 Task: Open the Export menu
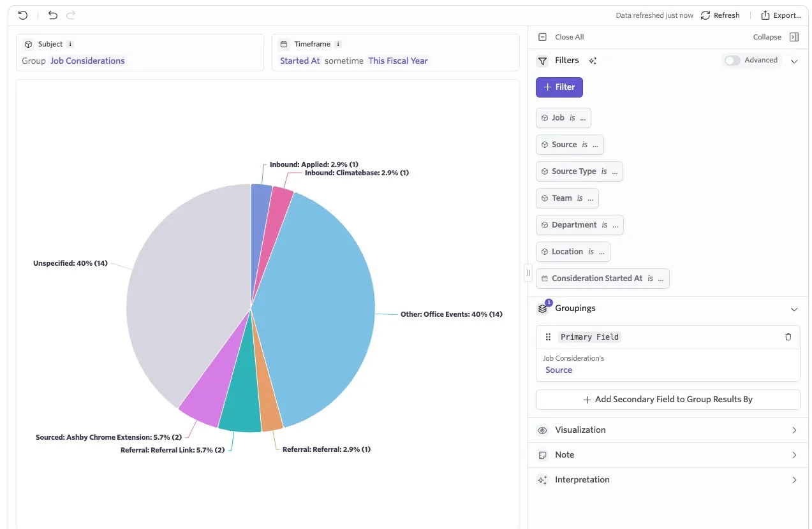coord(781,15)
